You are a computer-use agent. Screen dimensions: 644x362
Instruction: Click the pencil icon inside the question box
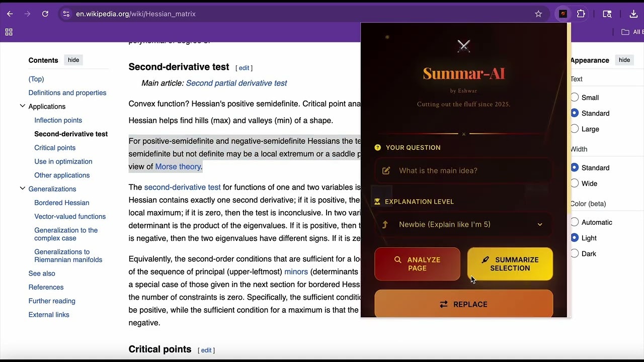click(x=386, y=170)
